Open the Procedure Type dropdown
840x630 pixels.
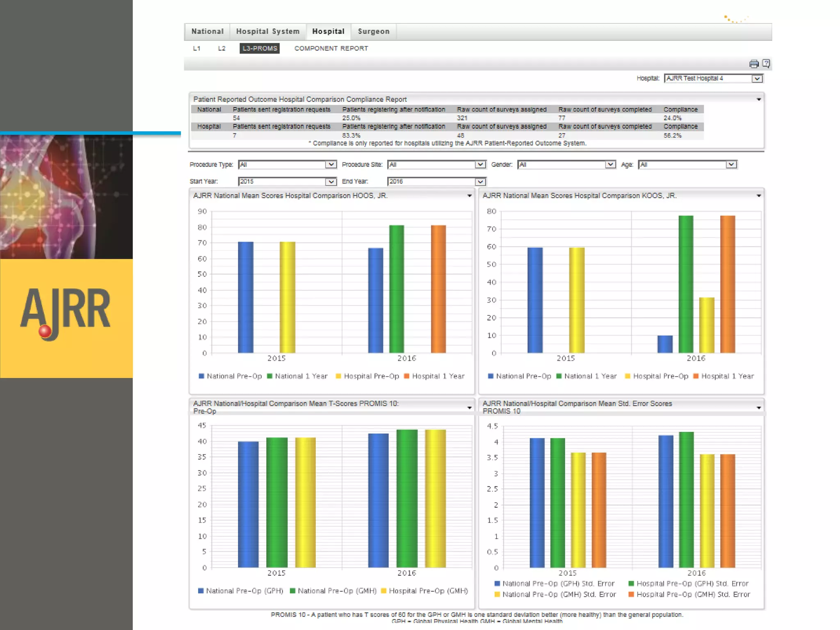(331, 164)
